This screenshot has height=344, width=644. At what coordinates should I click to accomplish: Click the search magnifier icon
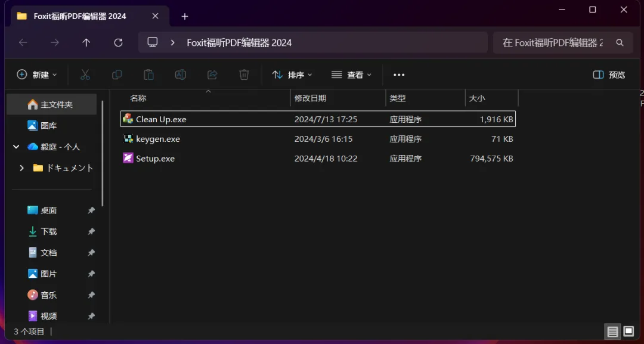click(x=620, y=43)
